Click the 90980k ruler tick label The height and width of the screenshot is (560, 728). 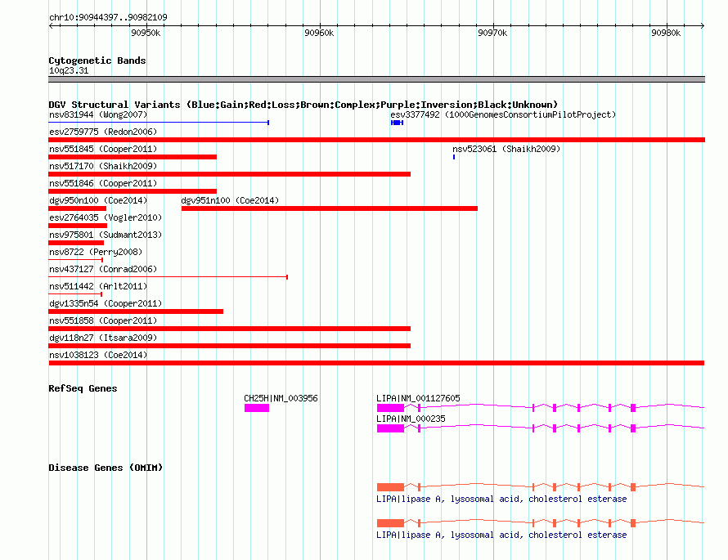(x=666, y=33)
